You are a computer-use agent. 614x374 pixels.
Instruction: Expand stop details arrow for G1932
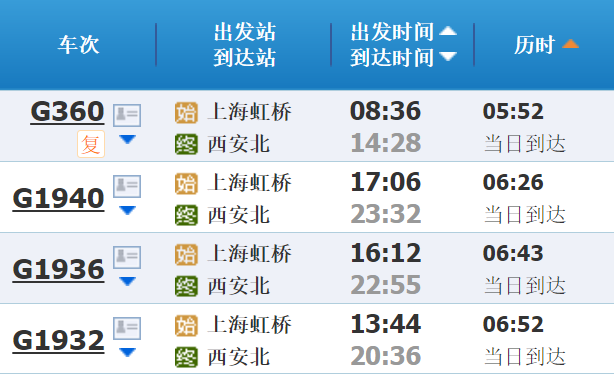pos(127,352)
